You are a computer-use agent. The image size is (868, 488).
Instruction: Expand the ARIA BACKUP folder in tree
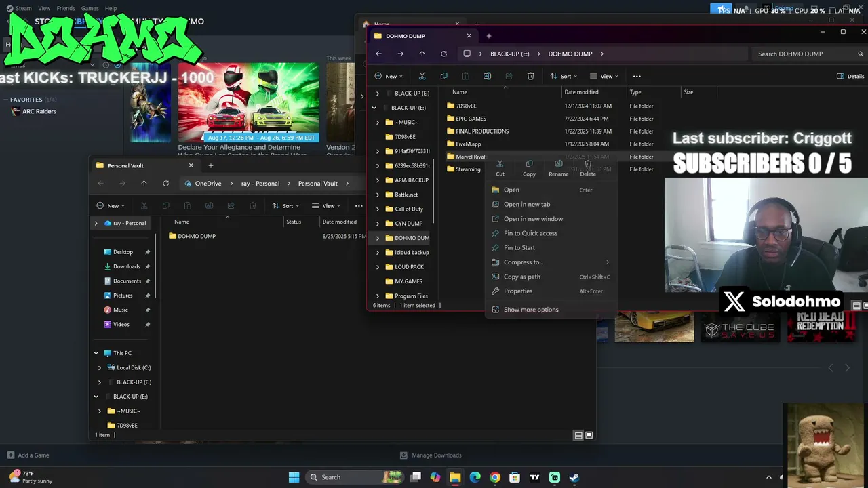(x=378, y=180)
